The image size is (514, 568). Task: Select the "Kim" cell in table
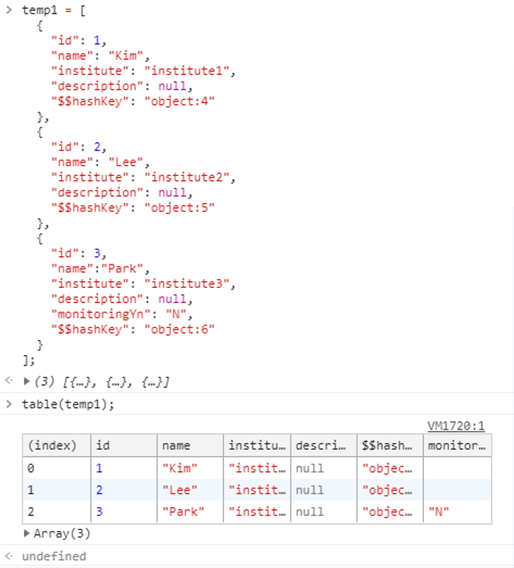pyautogui.click(x=190, y=468)
